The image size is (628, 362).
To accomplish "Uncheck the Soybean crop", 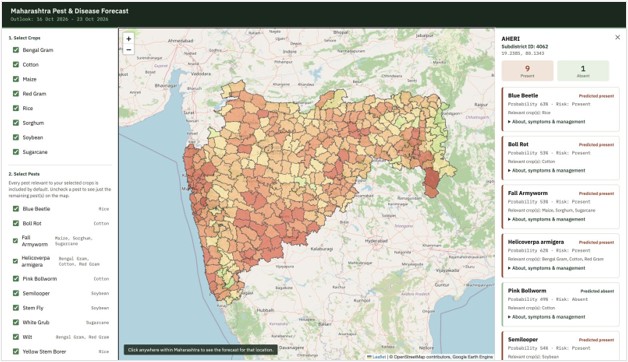I will pyautogui.click(x=16, y=137).
